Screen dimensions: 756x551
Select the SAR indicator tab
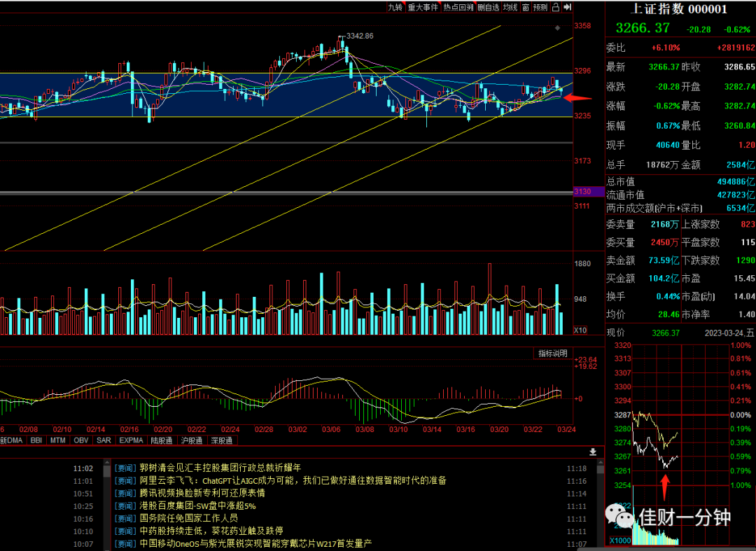pos(104,440)
